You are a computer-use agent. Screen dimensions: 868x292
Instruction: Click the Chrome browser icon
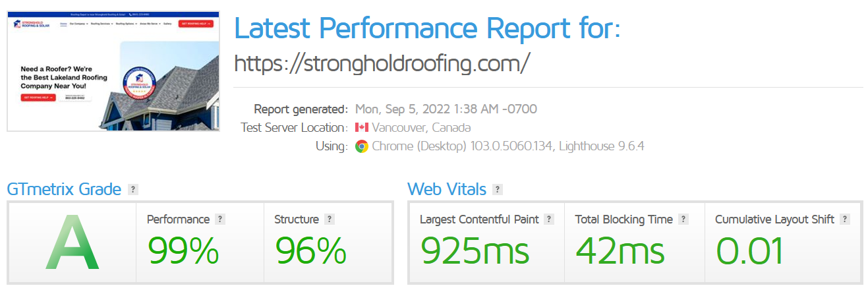tap(361, 146)
